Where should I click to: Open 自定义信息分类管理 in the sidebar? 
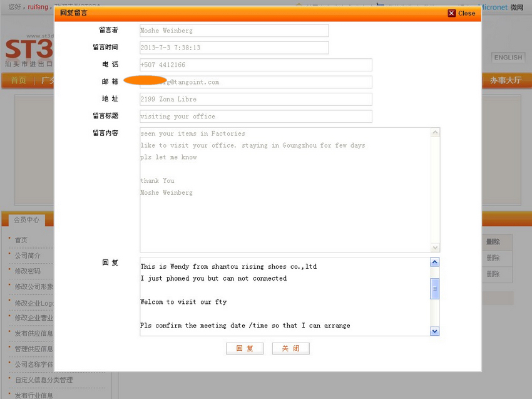(44, 380)
